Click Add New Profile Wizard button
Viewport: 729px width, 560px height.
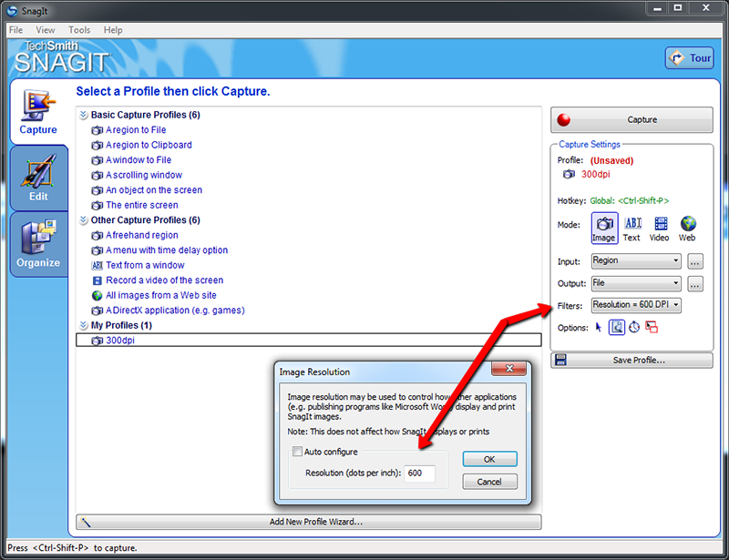point(309,522)
